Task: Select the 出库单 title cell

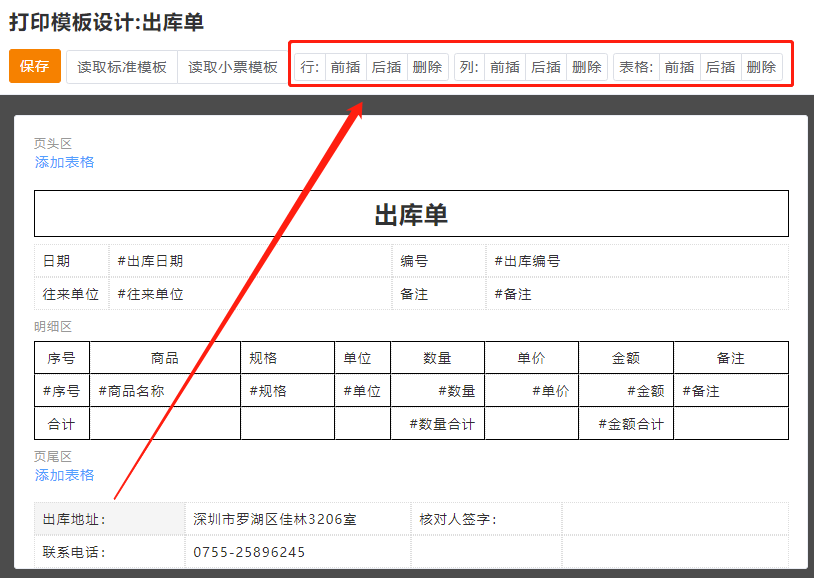Action: coord(411,214)
